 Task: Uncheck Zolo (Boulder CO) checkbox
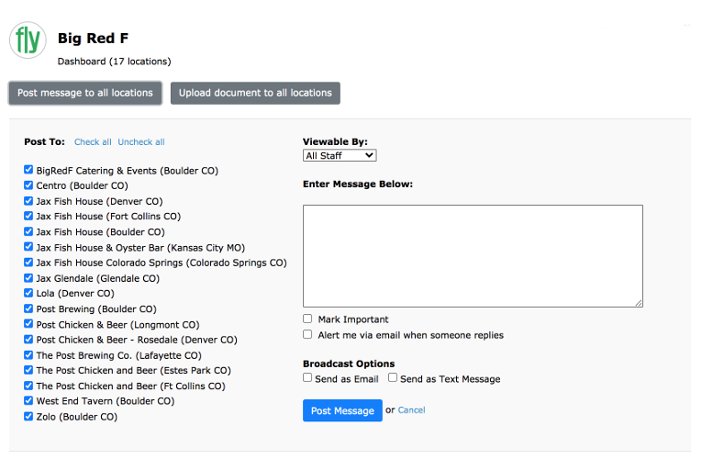(29, 416)
